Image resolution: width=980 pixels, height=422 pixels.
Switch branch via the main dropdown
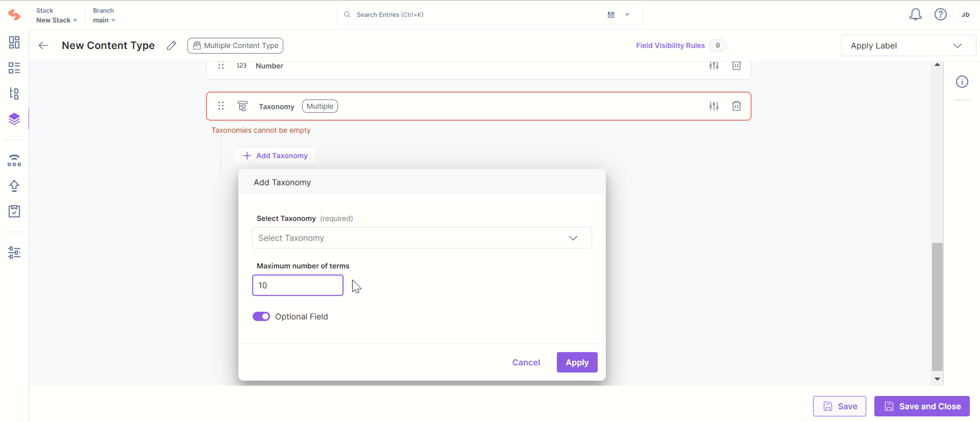pos(104,20)
